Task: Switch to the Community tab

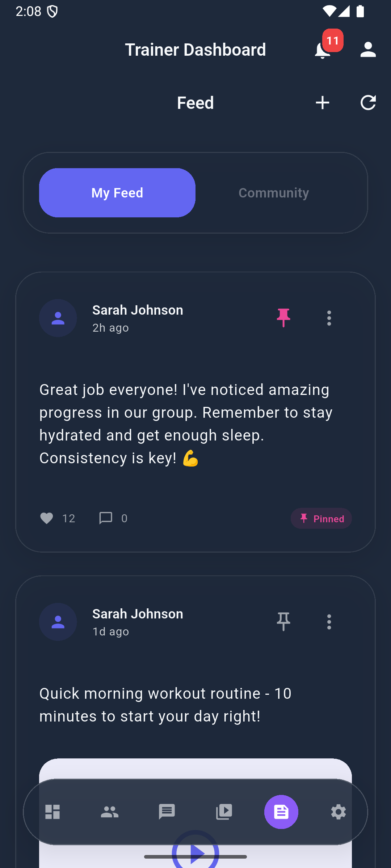Action: pyautogui.click(x=274, y=193)
